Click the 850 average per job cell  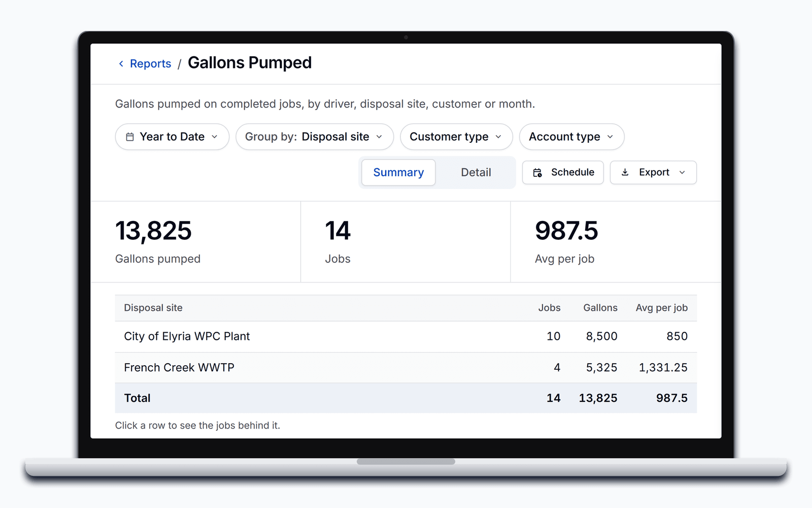677,336
